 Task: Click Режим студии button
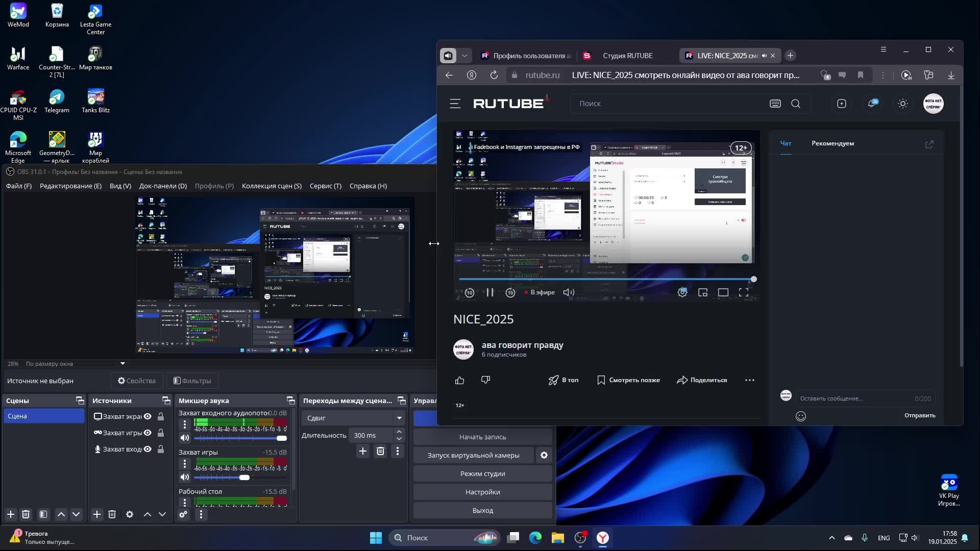pyautogui.click(x=482, y=473)
